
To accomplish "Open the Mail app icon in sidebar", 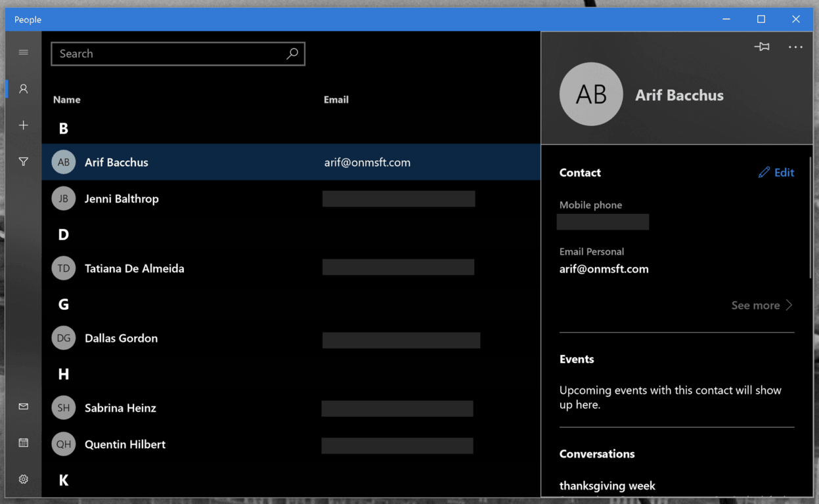I will coord(24,407).
